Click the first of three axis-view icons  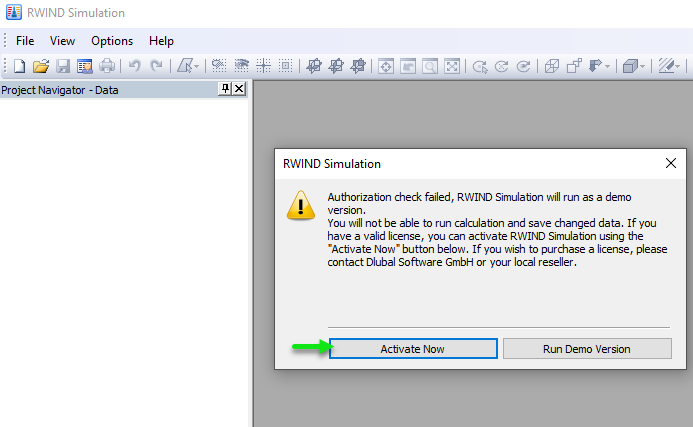314,66
